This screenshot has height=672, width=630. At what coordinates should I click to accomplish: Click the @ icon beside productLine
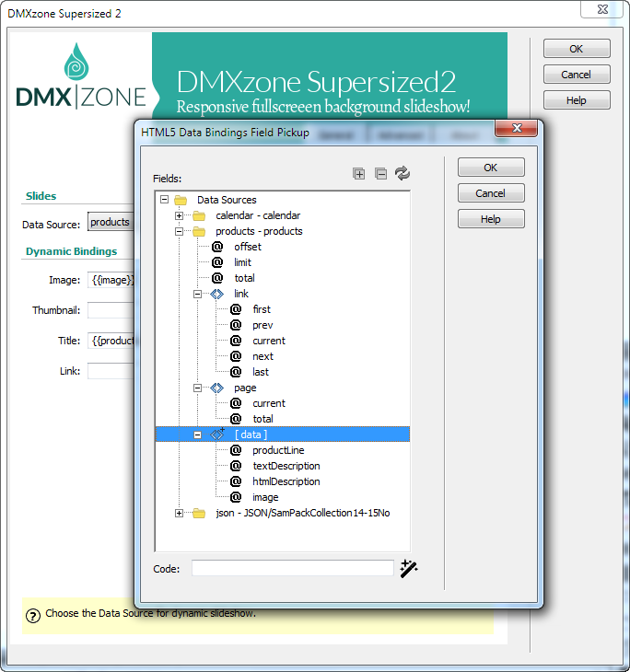(236, 450)
